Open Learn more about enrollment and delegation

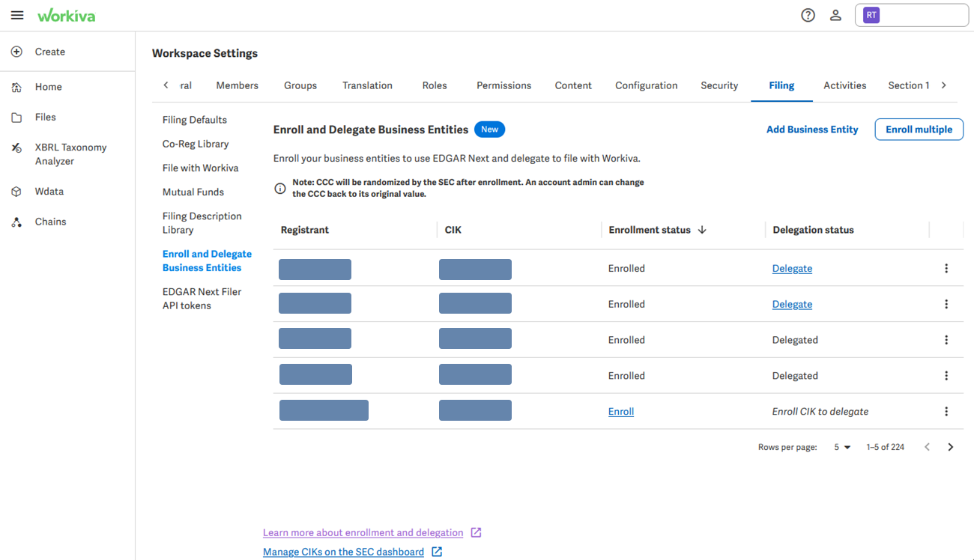click(363, 533)
